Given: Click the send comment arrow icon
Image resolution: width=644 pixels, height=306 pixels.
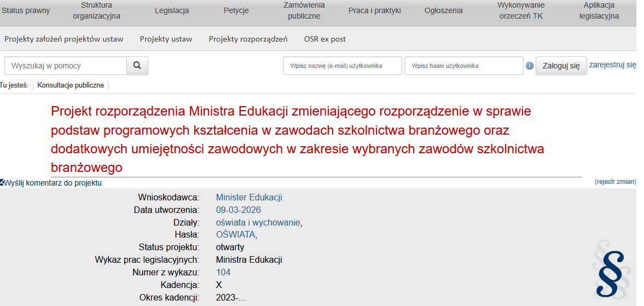Looking at the screenshot, I should [x=2, y=183].
